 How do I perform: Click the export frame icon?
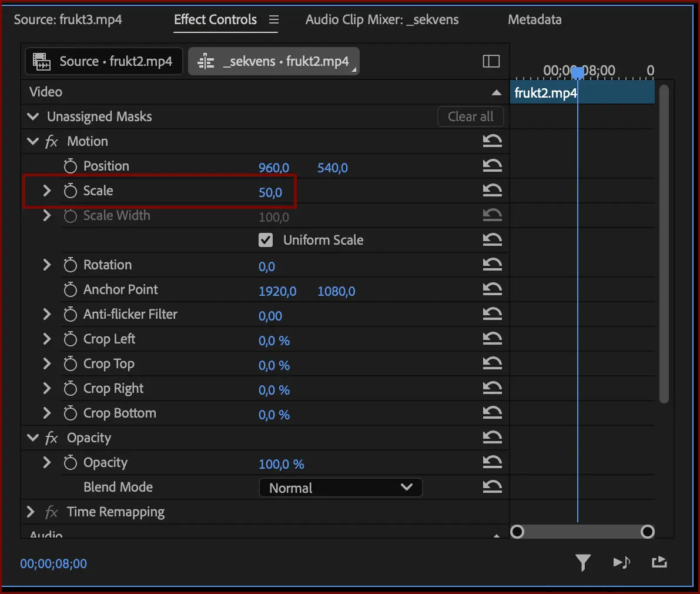(x=659, y=562)
